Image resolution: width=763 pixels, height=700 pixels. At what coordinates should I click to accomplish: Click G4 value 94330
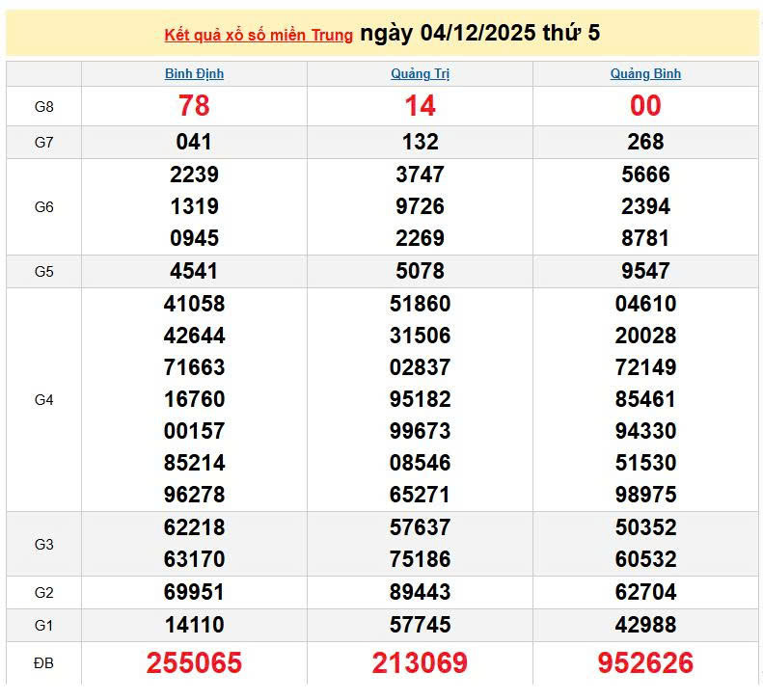tap(645, 431)
